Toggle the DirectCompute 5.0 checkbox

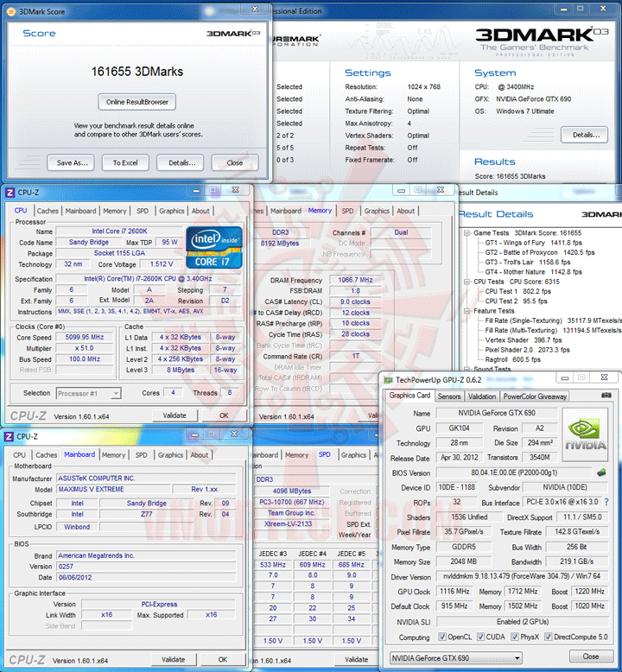pos(548,637)
